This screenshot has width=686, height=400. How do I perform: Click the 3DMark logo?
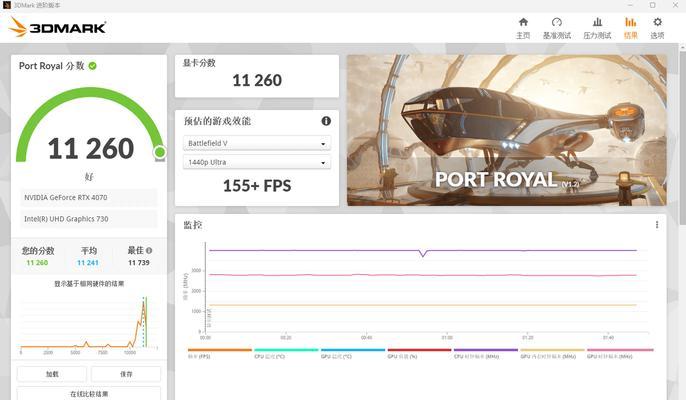(x=57, y=27)
